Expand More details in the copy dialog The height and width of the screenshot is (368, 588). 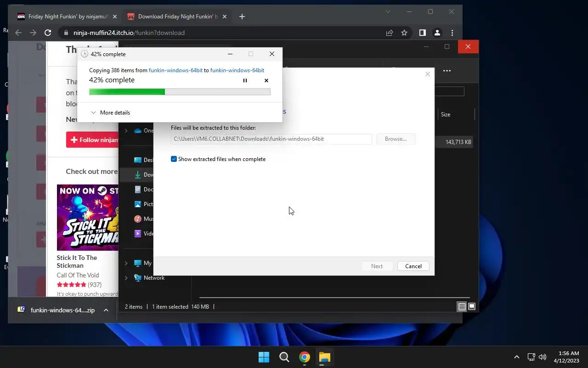point(110,113)
